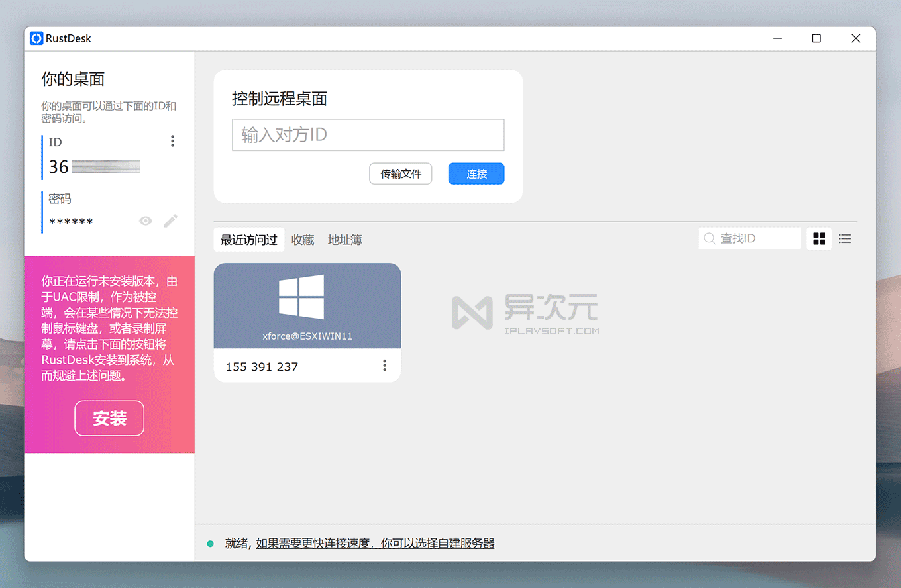Click the 传输文件 button

[400, 173]
